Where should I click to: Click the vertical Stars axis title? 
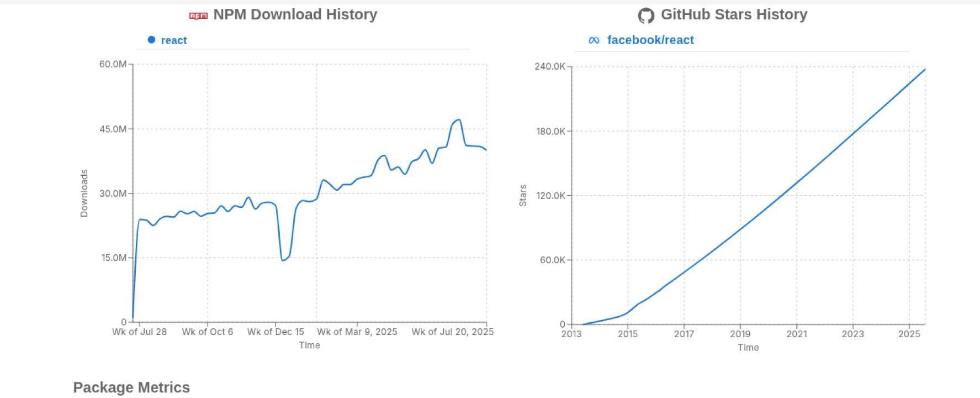[523, 196]
